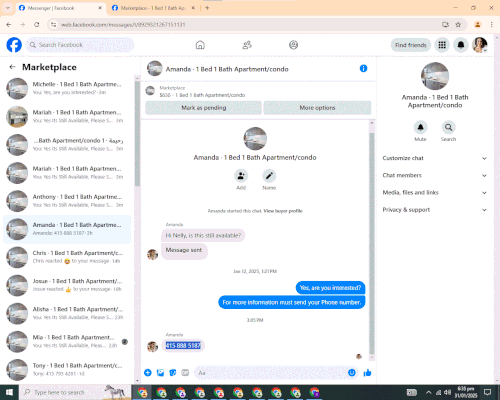The image size is (500, 400).
Task: Focus the Search Facebook field
Action: [80, 45]
